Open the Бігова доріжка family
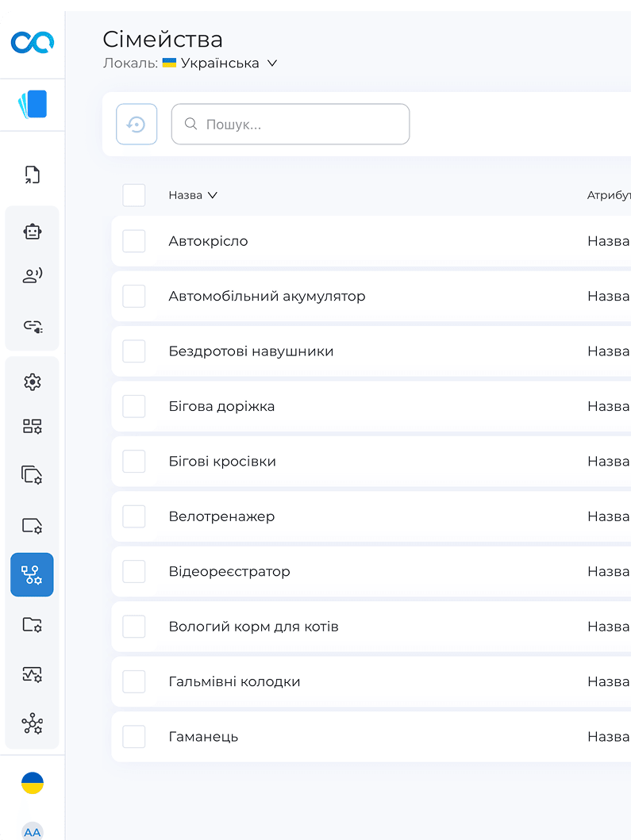Viewport: 631px width, 840px height. click(221, 407)
